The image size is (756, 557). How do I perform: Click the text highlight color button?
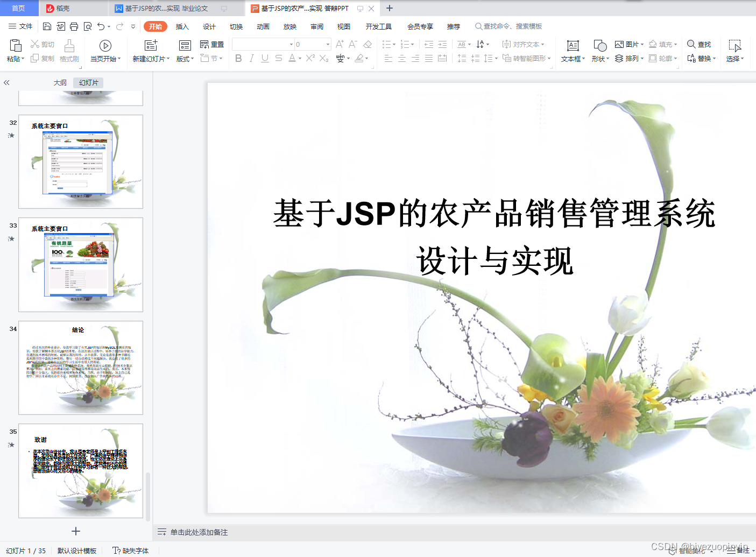(359, 58)
